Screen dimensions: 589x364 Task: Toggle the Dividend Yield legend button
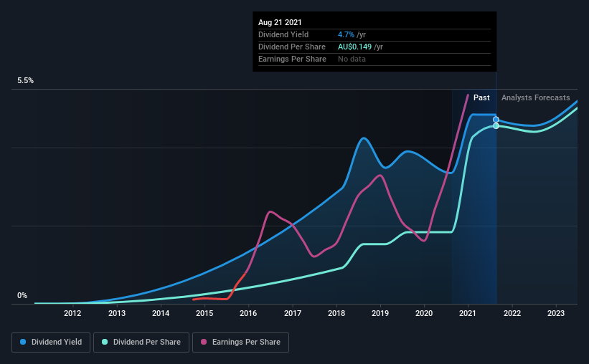(51, 343)
